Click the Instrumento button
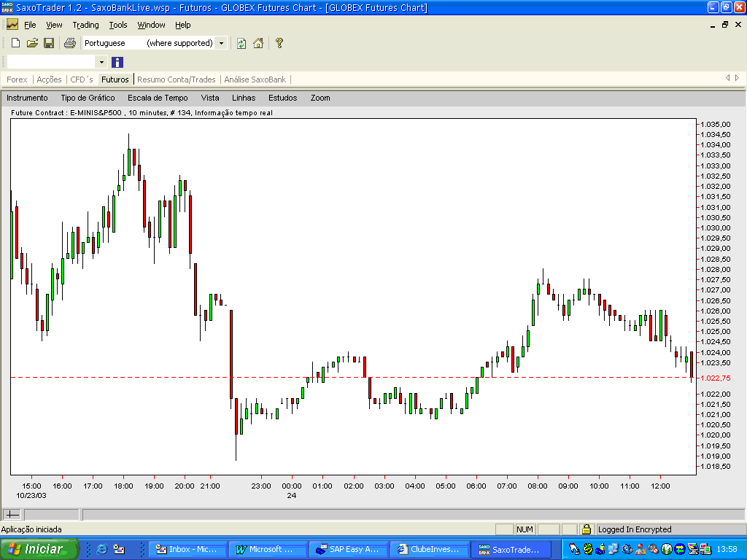Viewport: 747px width, 560px height. pos(27,98)
